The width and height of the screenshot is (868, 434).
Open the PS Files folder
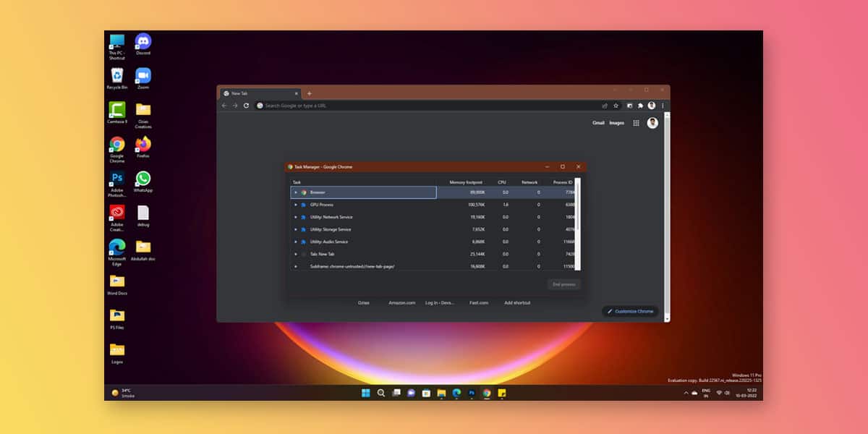click(x=116, y=318)
